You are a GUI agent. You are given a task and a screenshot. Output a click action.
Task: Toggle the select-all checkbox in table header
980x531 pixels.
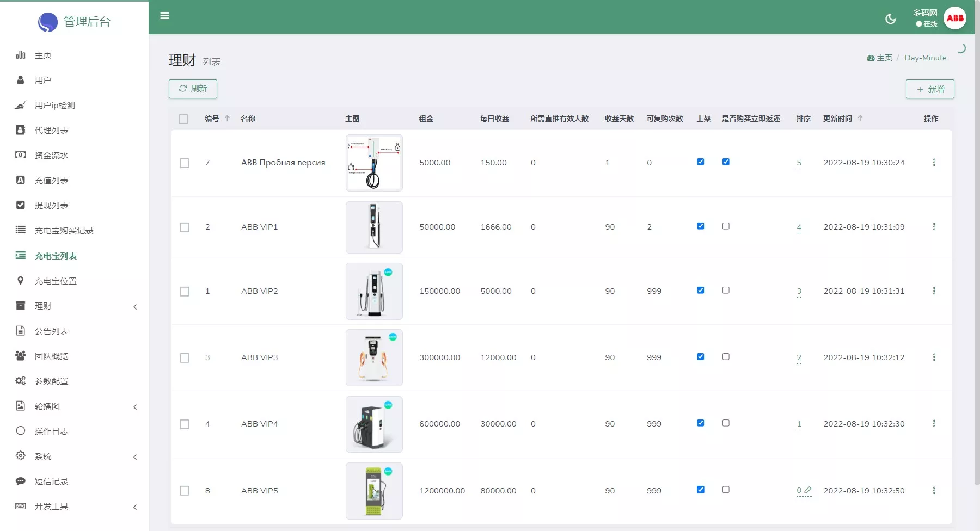point(183,119)
